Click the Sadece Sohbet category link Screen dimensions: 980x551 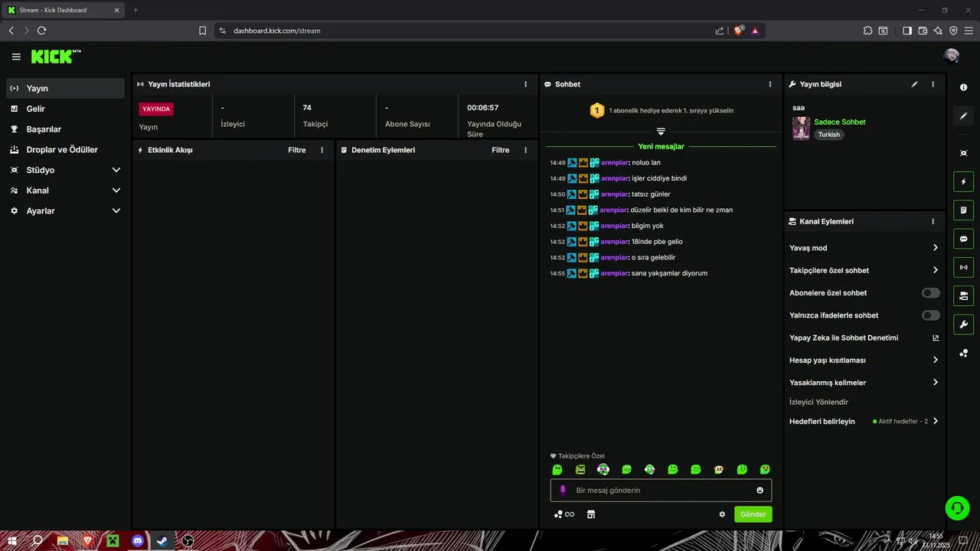click(x=840, y=122)
